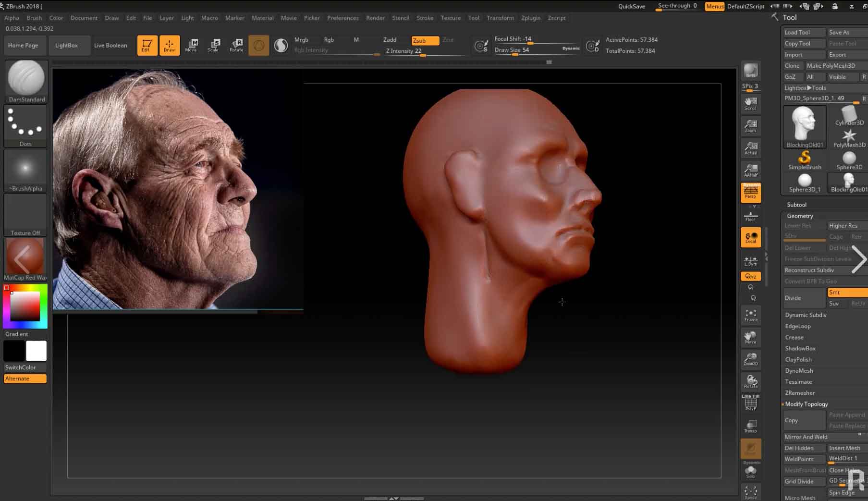This screenshot has width=868, height=501.
Task: Select the Move transform tool icon
Action: click(191, 45)
